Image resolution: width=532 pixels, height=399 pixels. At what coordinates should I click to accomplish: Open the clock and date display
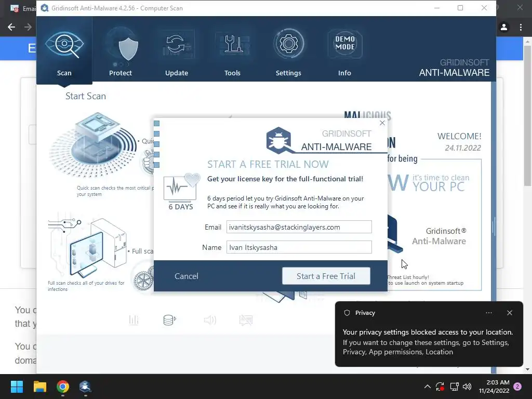point(494,387)
